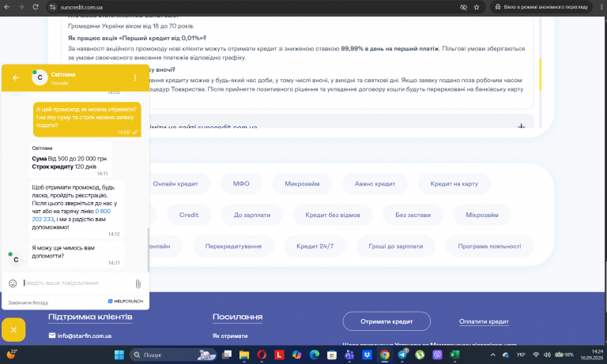
Task: Open clock and date 14:24
Action: pyautogui.click(x=591, y=355)
